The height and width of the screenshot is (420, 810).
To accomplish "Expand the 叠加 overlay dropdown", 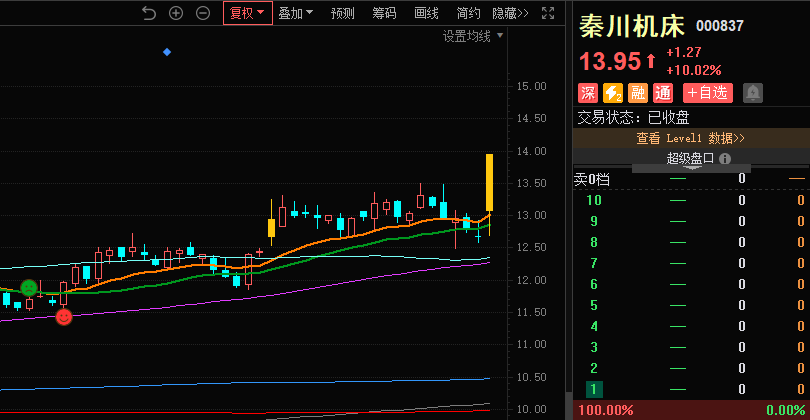I will (295, 13).
